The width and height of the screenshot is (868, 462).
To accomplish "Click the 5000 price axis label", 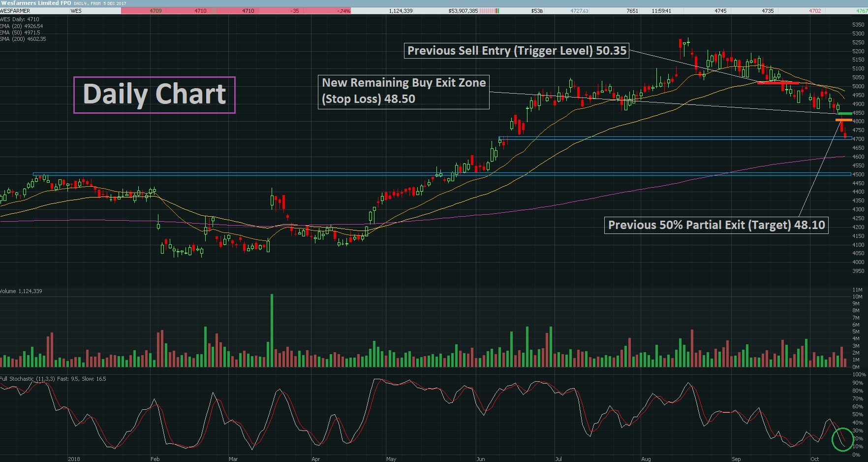I will pos(858,86).
